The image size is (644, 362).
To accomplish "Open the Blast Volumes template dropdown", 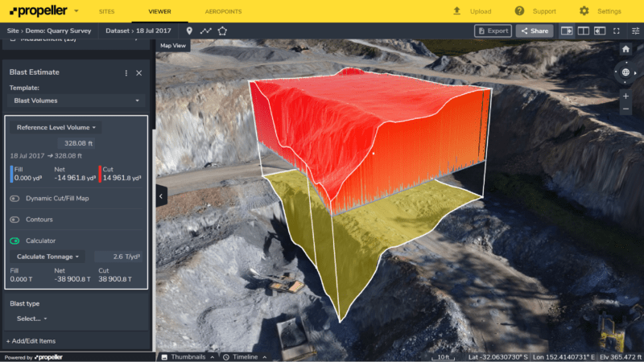I will tap(76, 101).
